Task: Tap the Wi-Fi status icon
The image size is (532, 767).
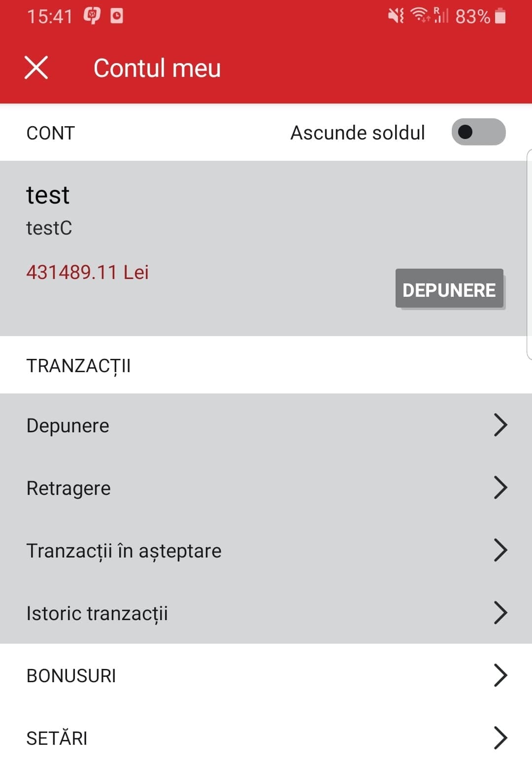Action: [x=419, y=15]
